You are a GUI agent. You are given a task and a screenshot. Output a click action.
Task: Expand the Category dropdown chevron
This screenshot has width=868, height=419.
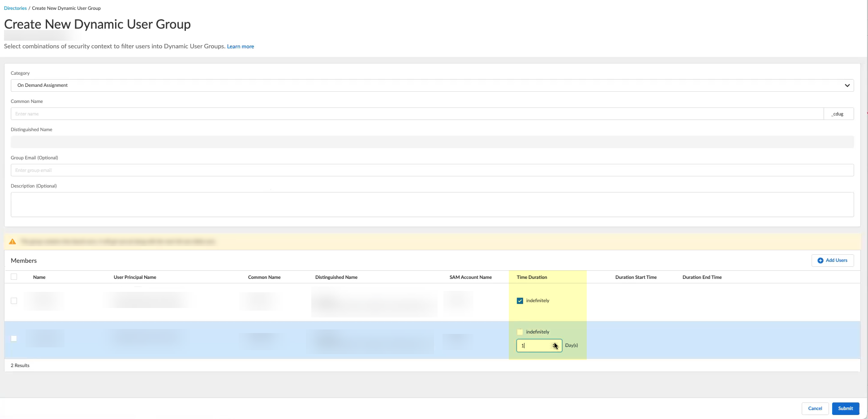click(x=847, y=86)
